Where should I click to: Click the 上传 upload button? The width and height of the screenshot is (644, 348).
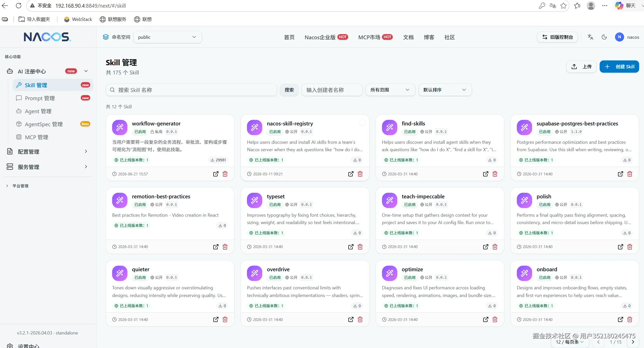(581, 67)
